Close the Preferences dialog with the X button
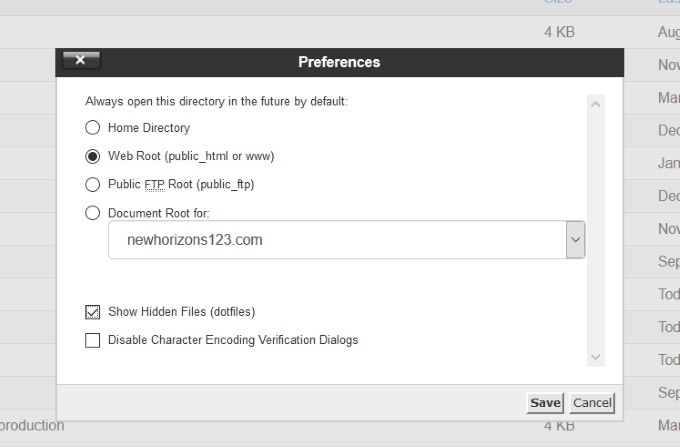Image resolution: width=680 pixels, height=447 pixels. coord(81,61)
